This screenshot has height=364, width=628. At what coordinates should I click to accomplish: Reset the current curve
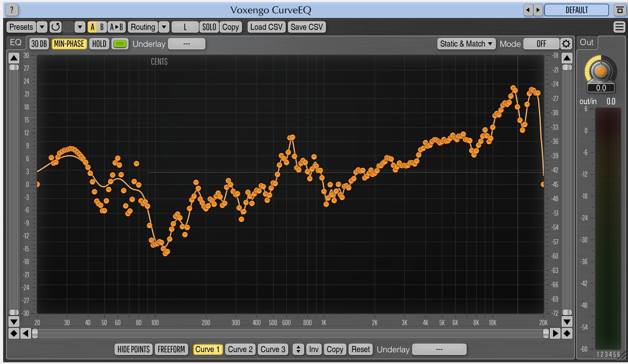click(x=361, y=349)
